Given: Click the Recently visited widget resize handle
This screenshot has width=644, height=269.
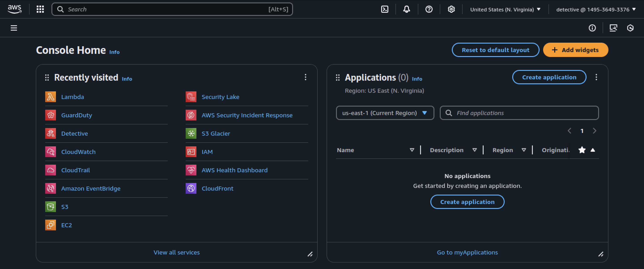Looking at the screenshot, I should [x=310, y=254].
